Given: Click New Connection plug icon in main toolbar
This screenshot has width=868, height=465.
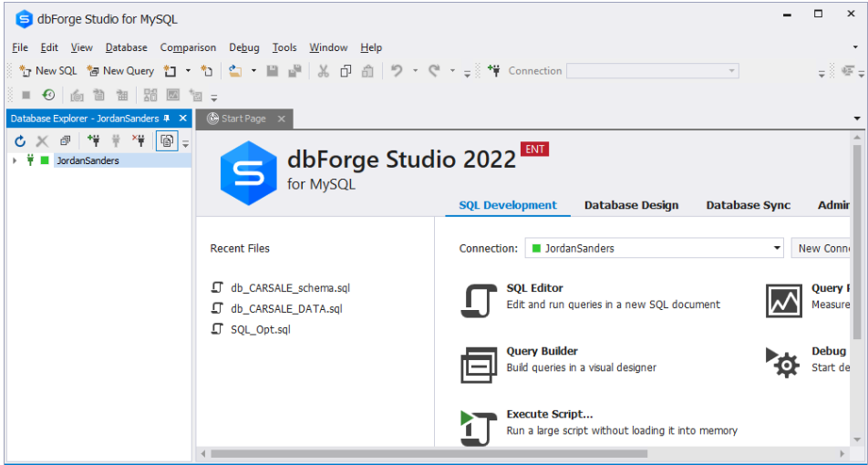Looking at the screenshot, I should [x=494, y=71].
